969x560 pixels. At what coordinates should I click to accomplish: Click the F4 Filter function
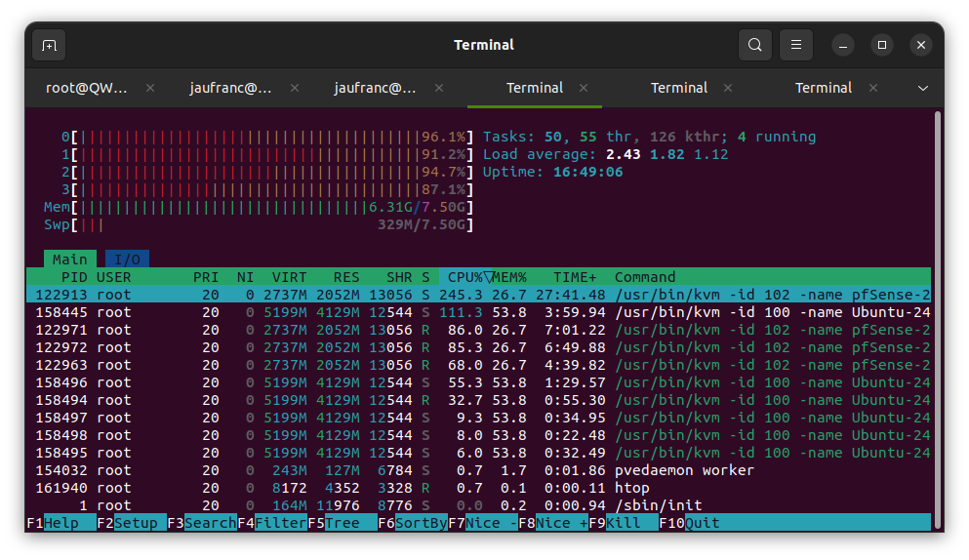tap(272, 523)
